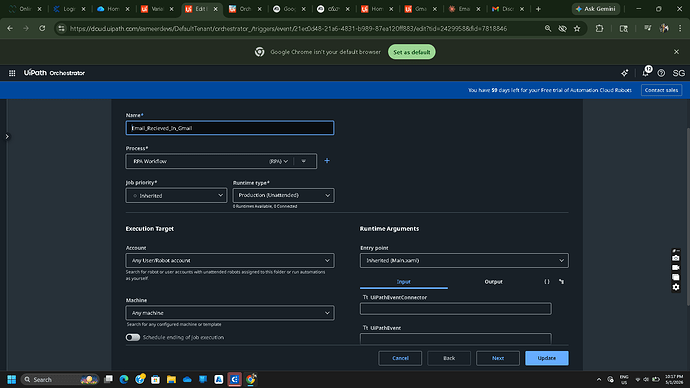Open the SG user profile menu
Screen dimensions: 690x388
(678, 73)
